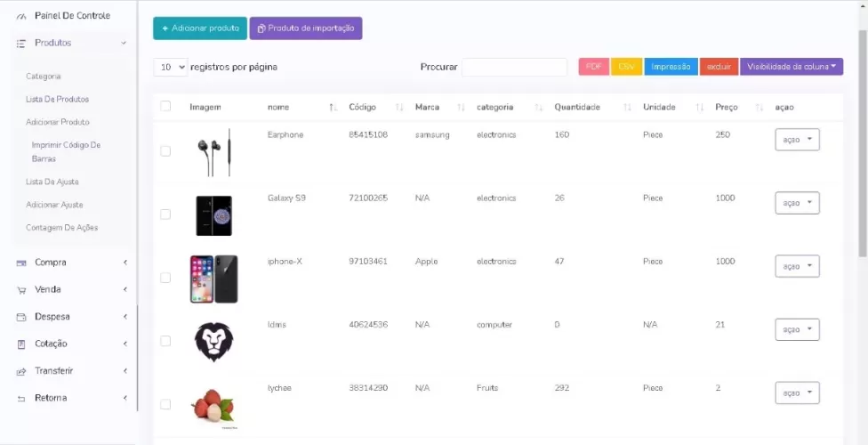Click the Despesa wallet icon

(x=21, y=317)
